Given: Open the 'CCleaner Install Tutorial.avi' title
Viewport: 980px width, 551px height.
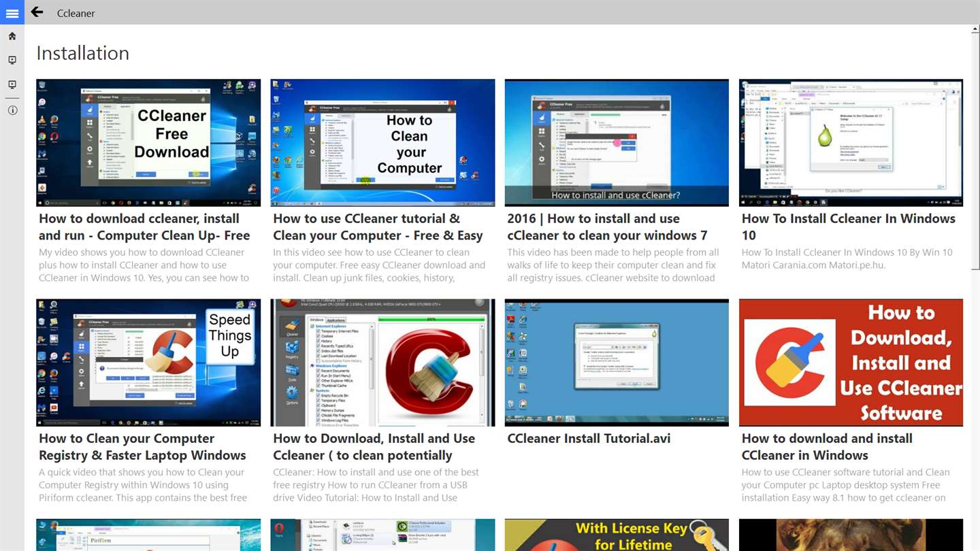Looking at the screenshot, I should click(589, 439).
